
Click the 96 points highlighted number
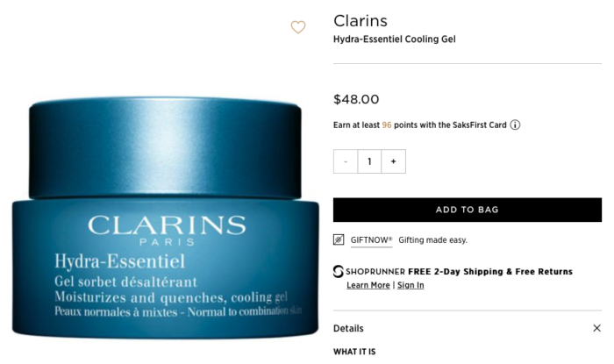(387, 125)
